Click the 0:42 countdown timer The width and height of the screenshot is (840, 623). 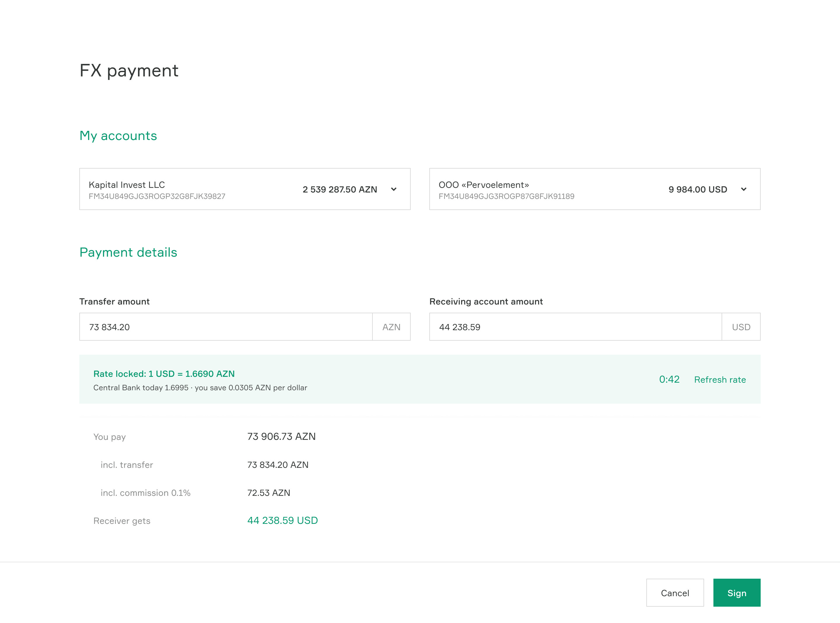669,379
